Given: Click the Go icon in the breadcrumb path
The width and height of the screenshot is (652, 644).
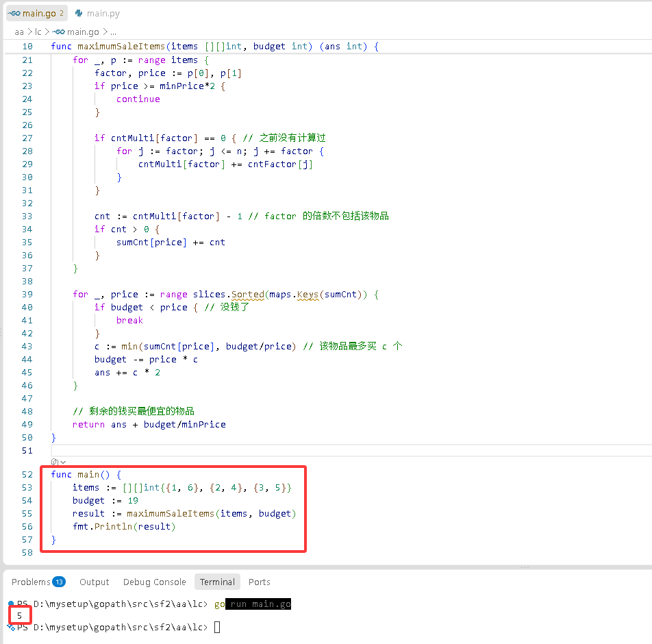Looking at the screenshot, I should point(59,32).
